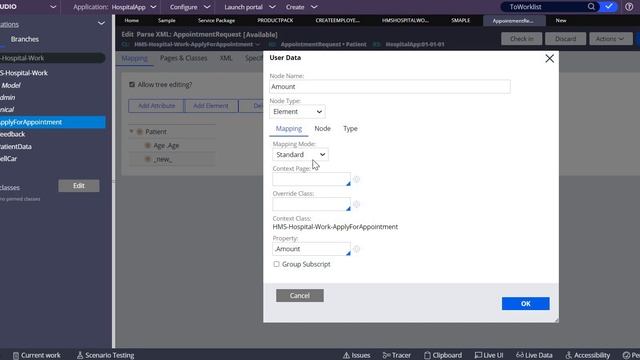
Task: Open Clipboard from the bottom bar
Action: point(443,355)
